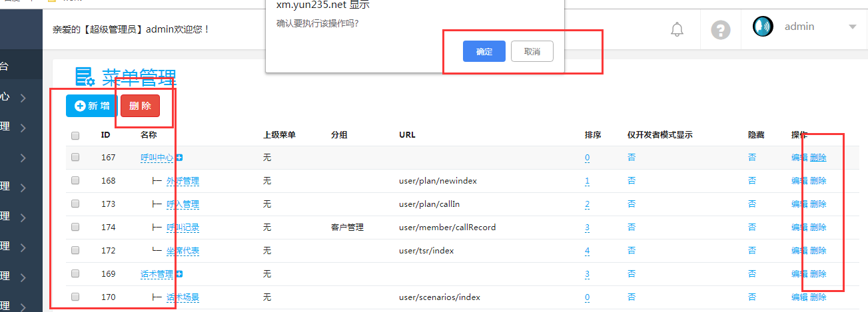Check the checkbox for row ID 167
The width and height of the screenshot is (868, 312).
coord(75,158)
